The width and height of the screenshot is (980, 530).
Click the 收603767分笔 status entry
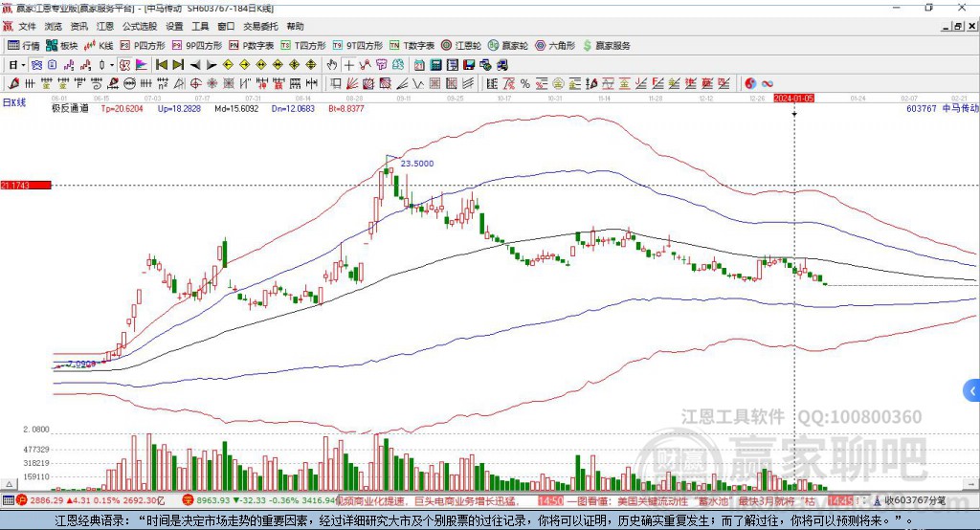tap(915, 500)
